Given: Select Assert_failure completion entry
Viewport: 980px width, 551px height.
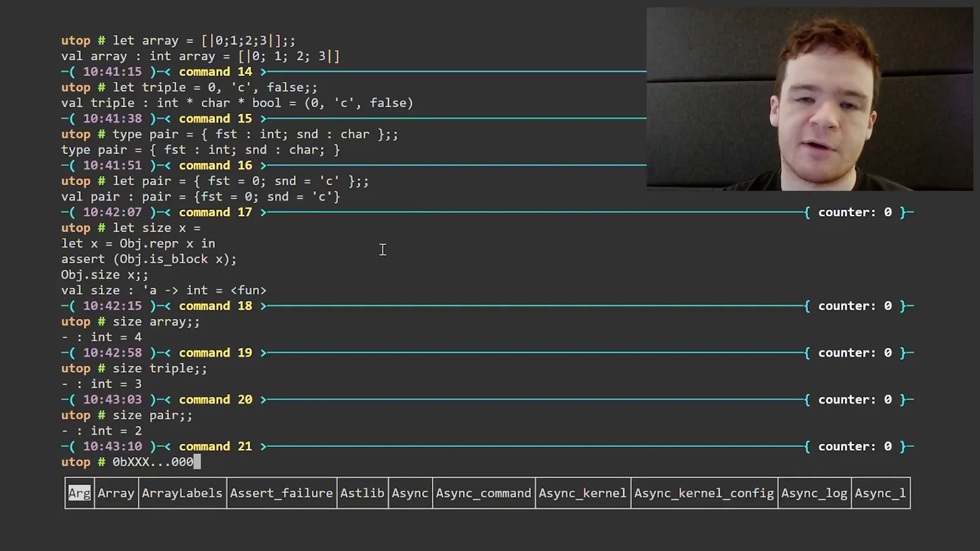Looking at the screenshot, I should (281, 493).
